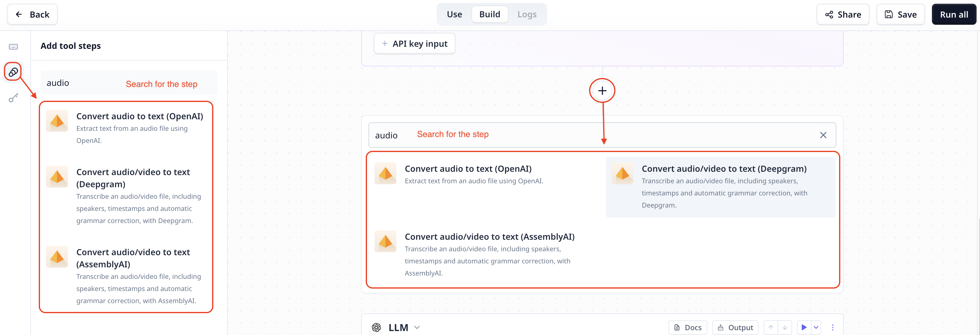
Task: Run the LLM step with play button
Action: point(804,327)
